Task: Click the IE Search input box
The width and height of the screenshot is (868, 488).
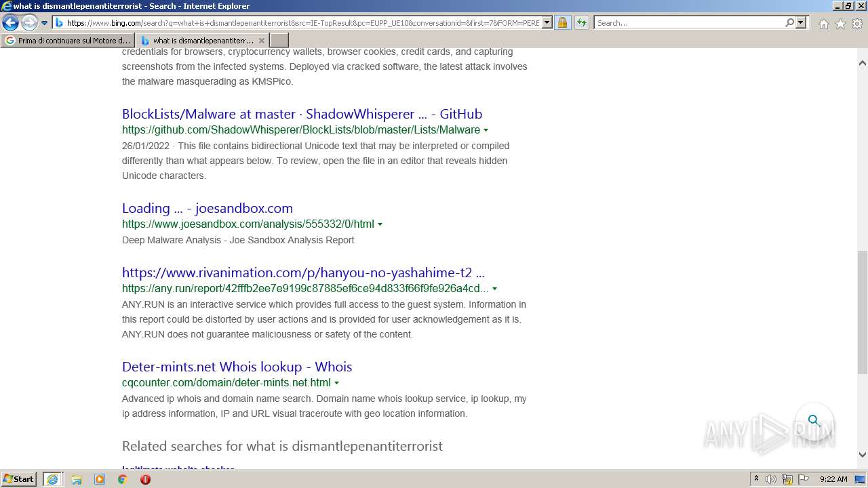Action: point(688,23)
